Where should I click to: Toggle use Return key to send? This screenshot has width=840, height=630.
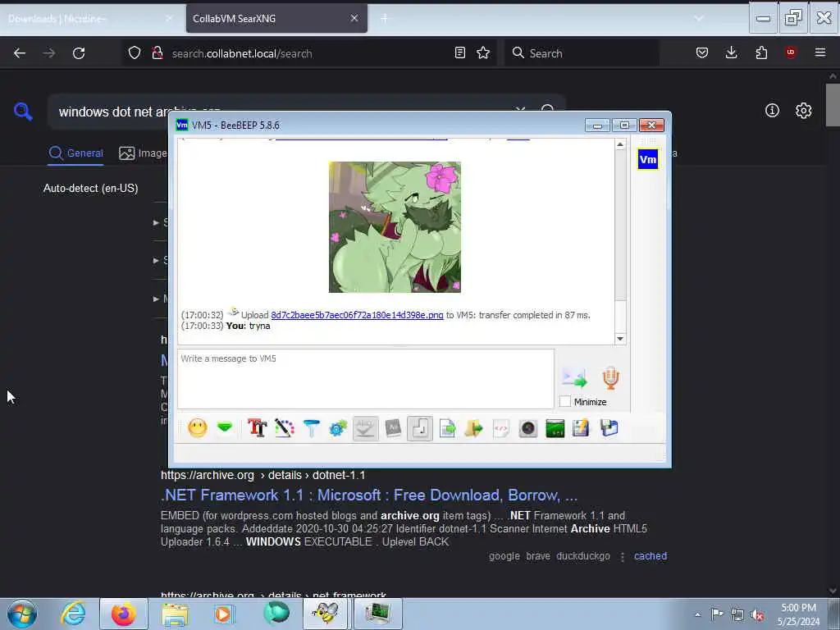[420, 428]
